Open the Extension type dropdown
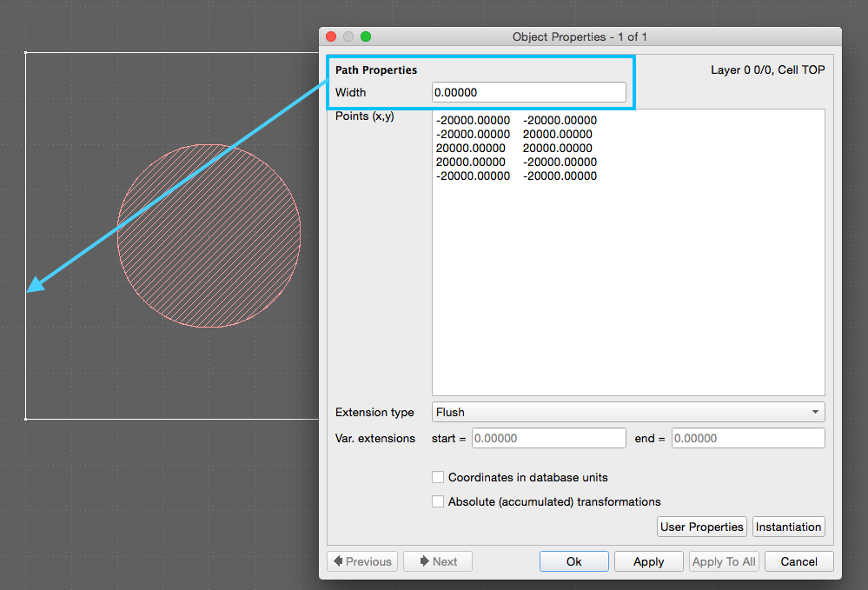Screen dimensions: 868x590 pos(628,412)
